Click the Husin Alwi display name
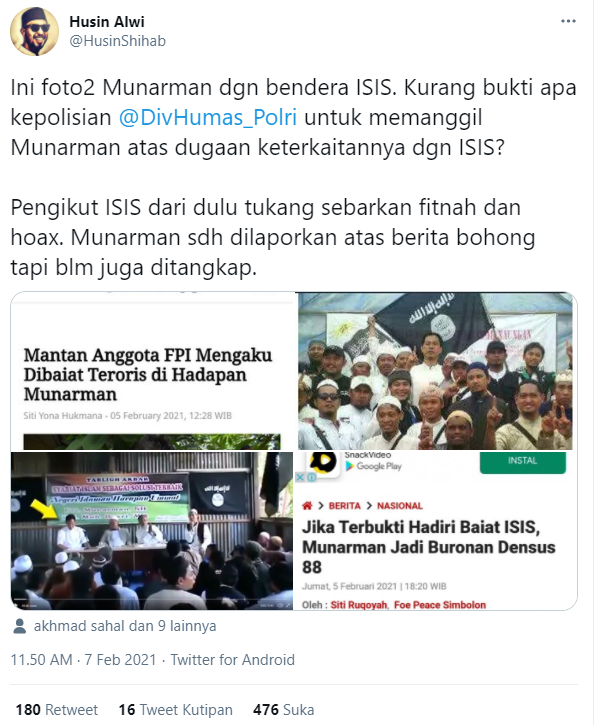 tap(107, 21)
